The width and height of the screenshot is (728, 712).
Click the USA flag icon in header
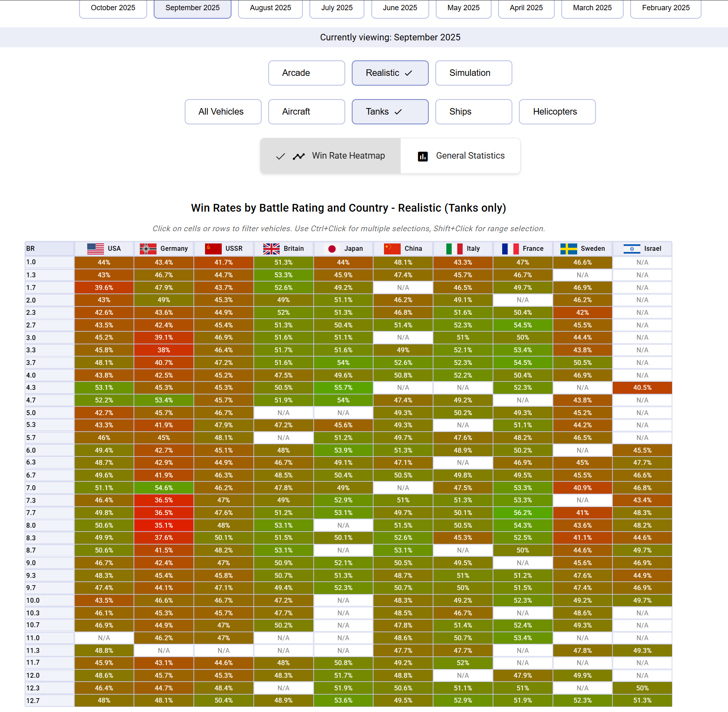click(95, 248)
